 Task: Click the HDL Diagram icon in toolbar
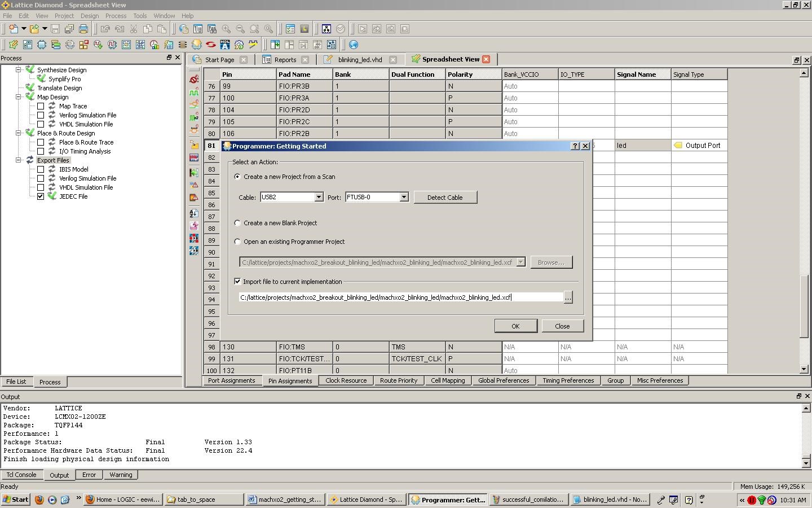pyautogui.click(x=225, y=45)
